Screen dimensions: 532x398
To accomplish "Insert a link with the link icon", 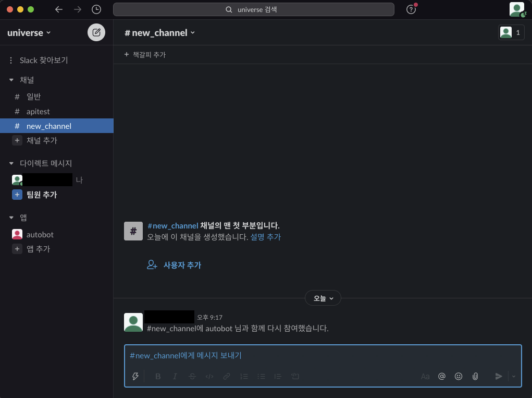I will [227, 376].
